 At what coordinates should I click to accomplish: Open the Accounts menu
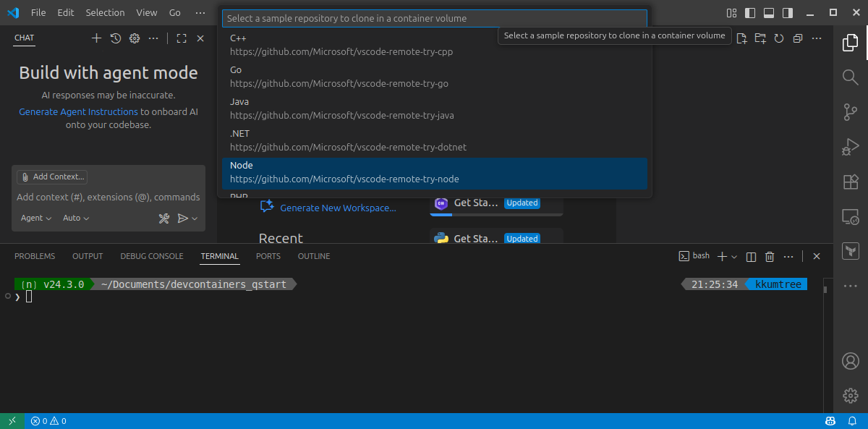point(851,360)
